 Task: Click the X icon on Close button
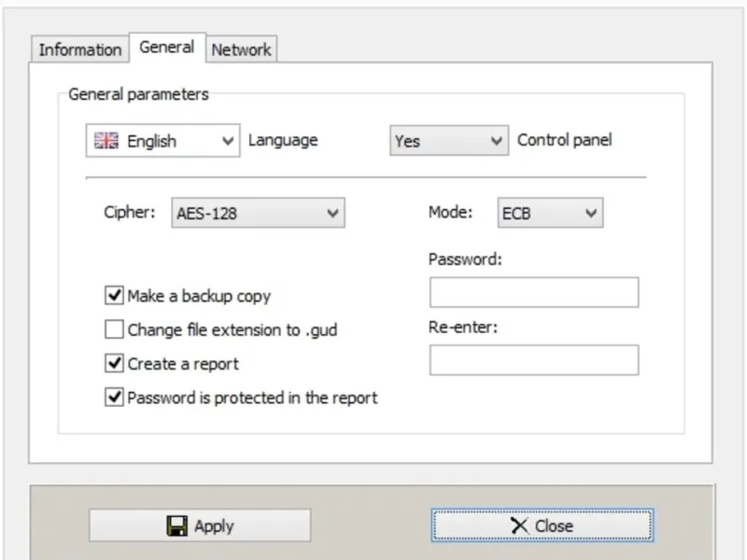point(519,526)
